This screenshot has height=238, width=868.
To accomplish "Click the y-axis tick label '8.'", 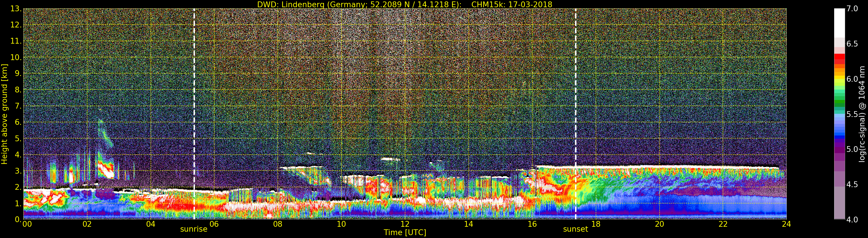I will (18, 90).
